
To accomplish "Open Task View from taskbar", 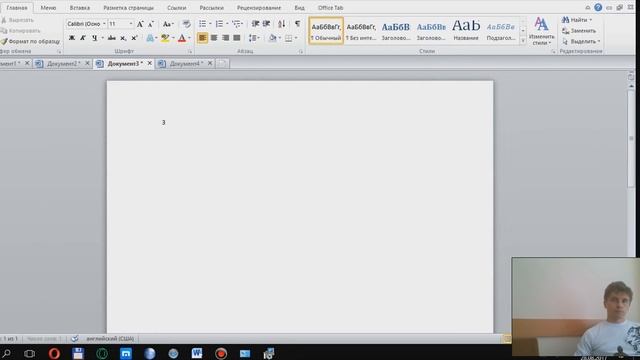I will pyautogui.click(x=29, y=353).
